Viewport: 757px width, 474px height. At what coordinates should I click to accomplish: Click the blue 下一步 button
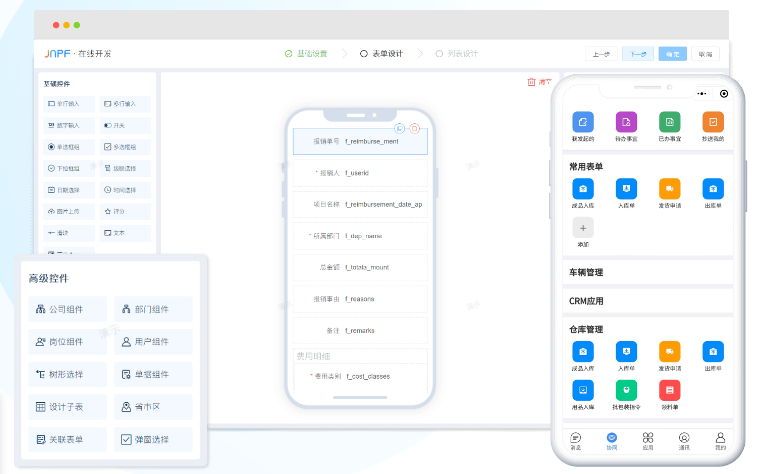(x=638, y=54)
